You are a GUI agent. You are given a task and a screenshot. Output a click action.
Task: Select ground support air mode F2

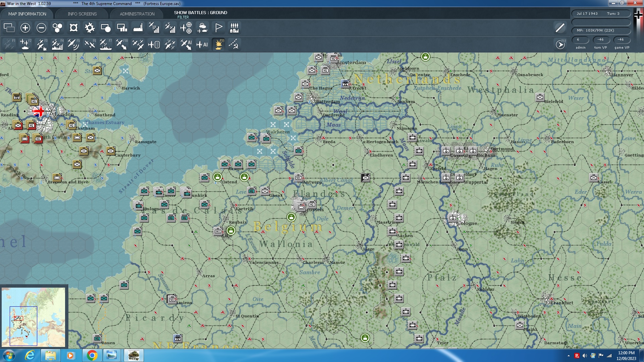[25, 44]
